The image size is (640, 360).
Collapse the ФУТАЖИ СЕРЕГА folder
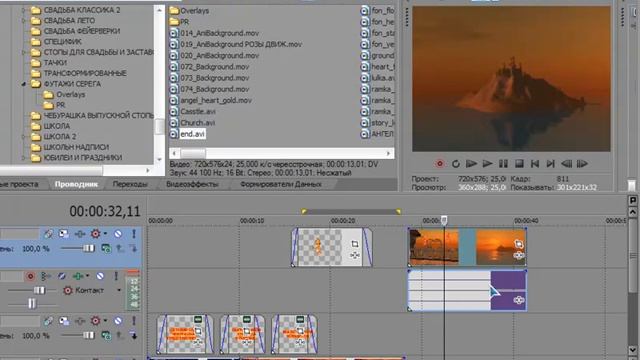[x=24, y=84]
